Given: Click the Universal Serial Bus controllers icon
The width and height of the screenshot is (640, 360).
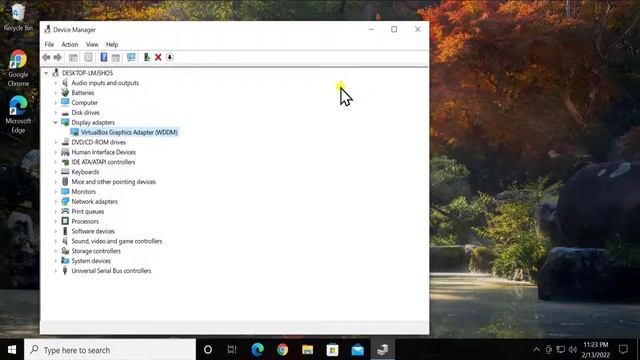Looking at the screenshot, I should pyautogui.click(x=65, y=271).
